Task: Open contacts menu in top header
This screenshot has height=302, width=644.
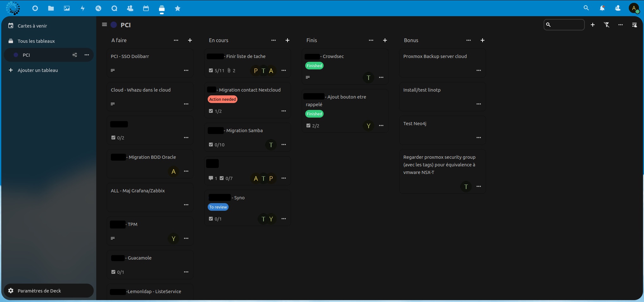Action: pos(618,8)
